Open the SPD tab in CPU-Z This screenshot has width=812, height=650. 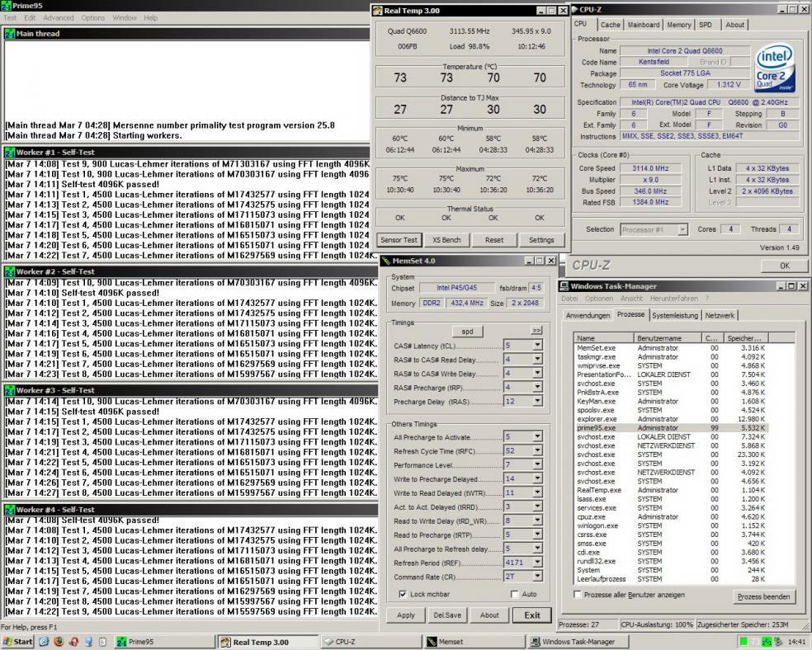(x=706, y=25)
